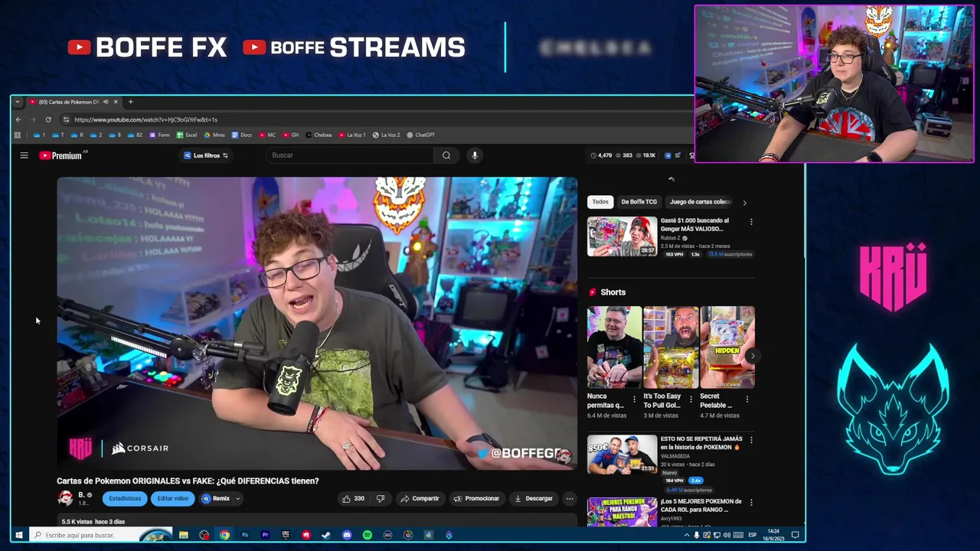Image resolution: width=980 pixels, height=551 pixels.
Task: Click the search magnifier button on YouTube
Action: click(446, 155)
